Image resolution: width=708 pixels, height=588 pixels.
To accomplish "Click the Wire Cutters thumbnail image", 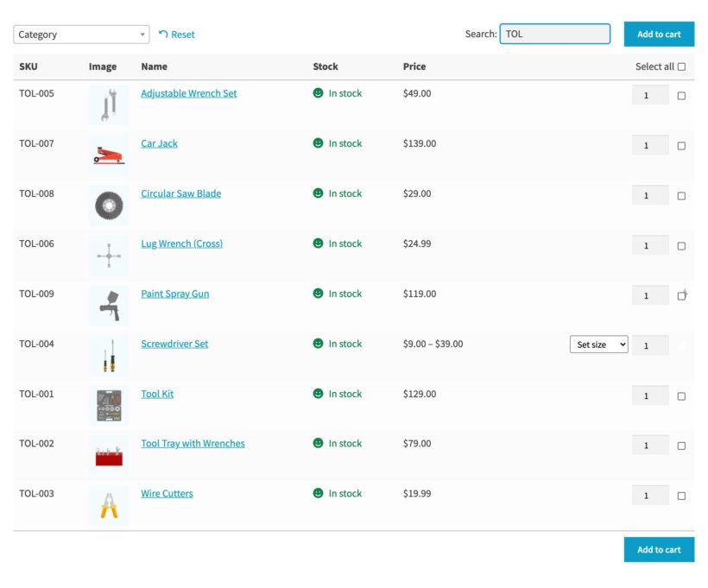I will point(109,506).
